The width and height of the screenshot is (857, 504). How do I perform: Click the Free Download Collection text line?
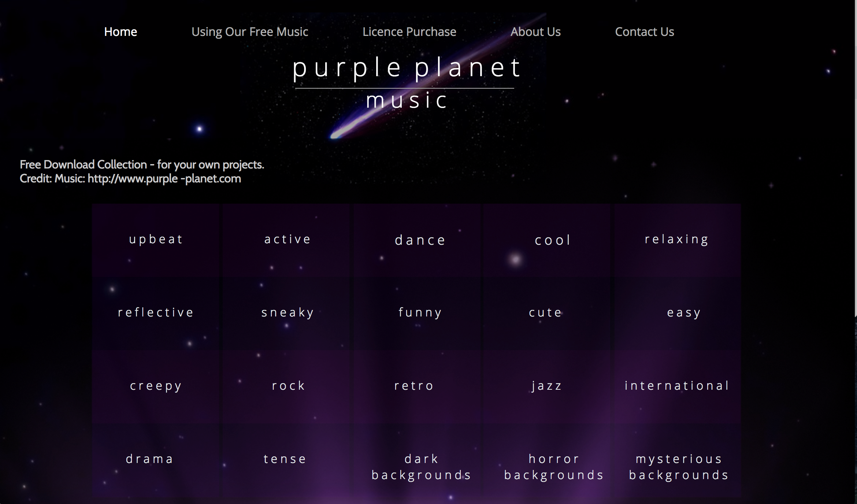click(142, 165)
